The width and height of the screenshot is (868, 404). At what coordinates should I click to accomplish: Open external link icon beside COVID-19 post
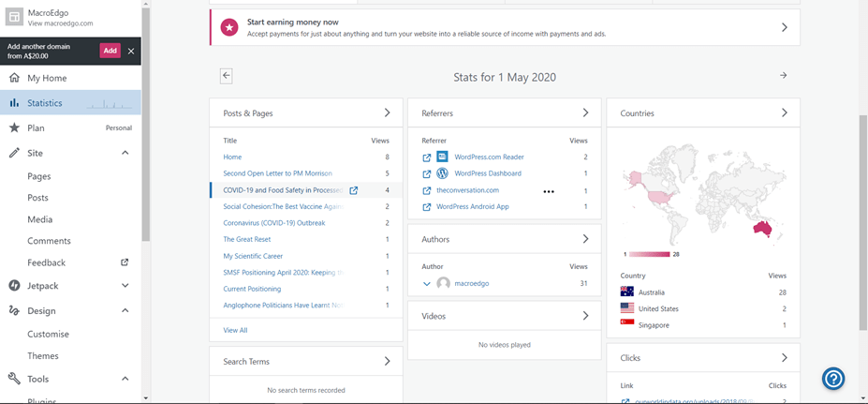point(354,190)
